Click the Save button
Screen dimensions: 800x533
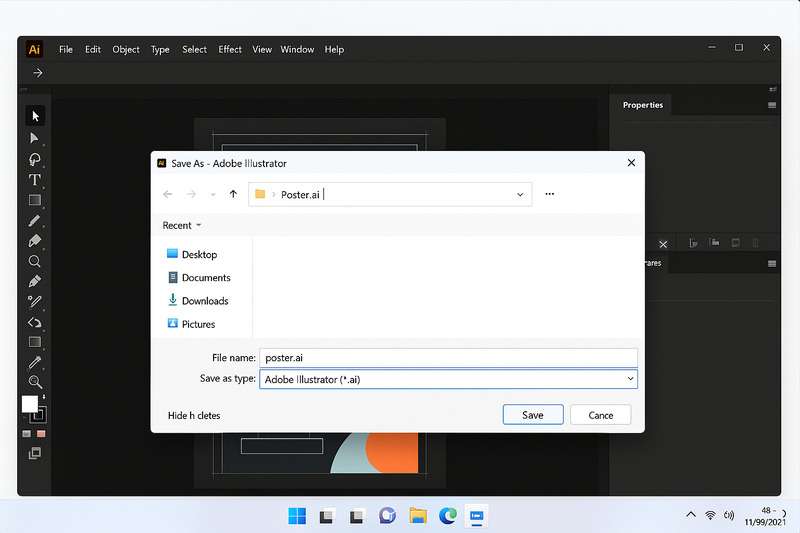(533, 415)
